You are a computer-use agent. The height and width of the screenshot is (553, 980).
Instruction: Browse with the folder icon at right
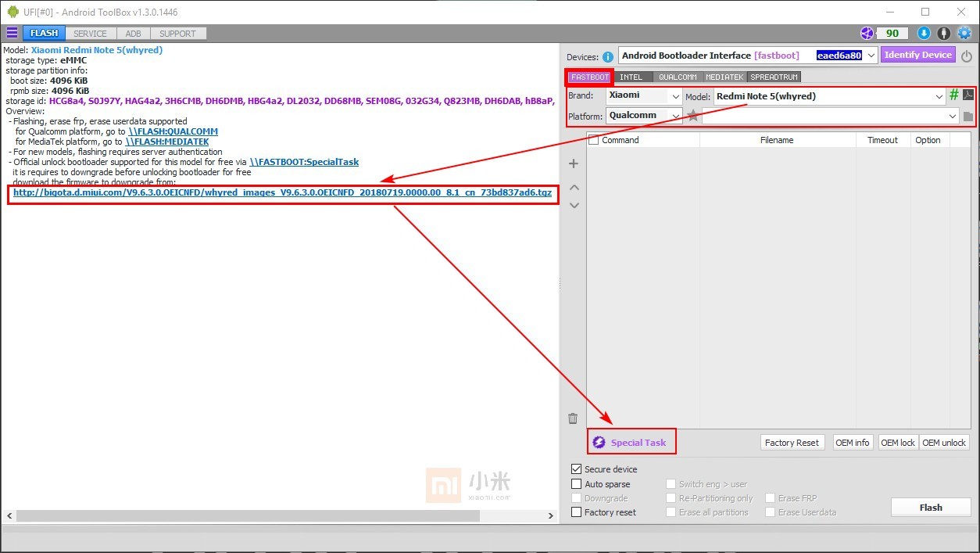[968, 117]
